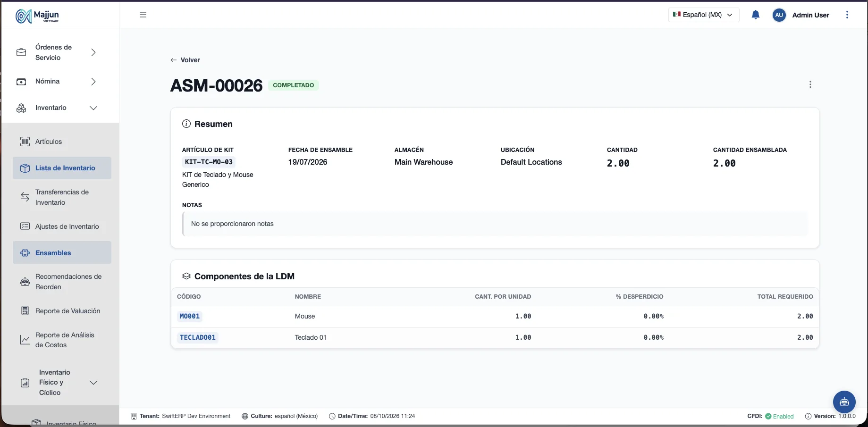Open the Español (MX) language dropdown
The width and height of the screenshot is (868, 427).
click(704, 15)
